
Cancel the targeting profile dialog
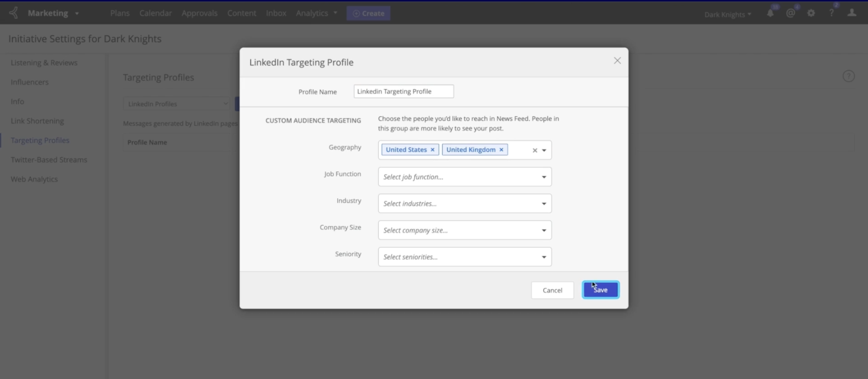pos(552,290)
